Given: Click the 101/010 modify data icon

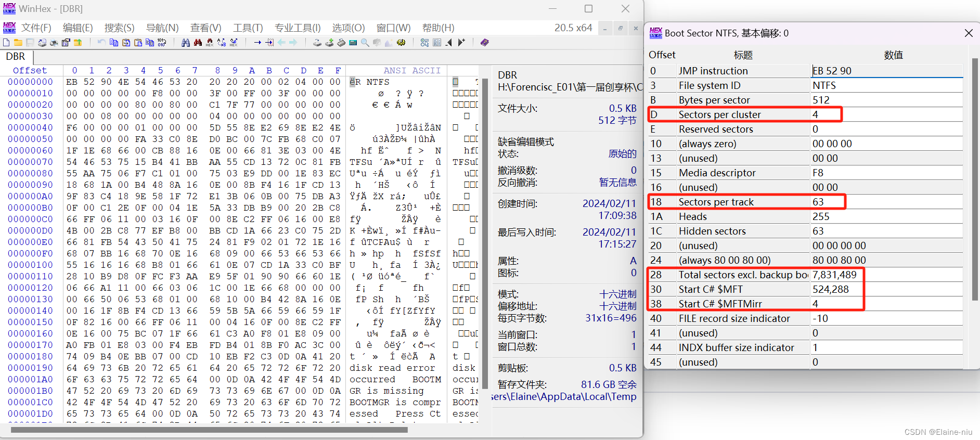Looking at the screenshot, I should click(x=162, y=43).
